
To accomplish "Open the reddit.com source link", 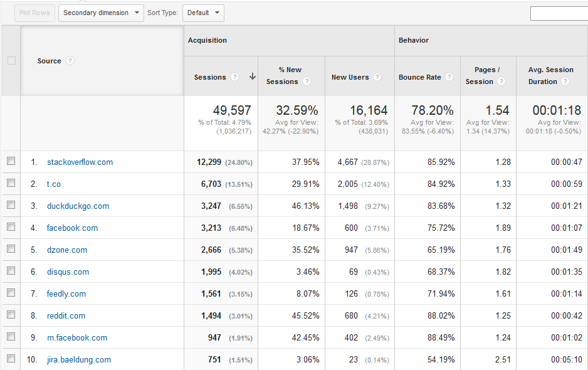I will (66, 315).
